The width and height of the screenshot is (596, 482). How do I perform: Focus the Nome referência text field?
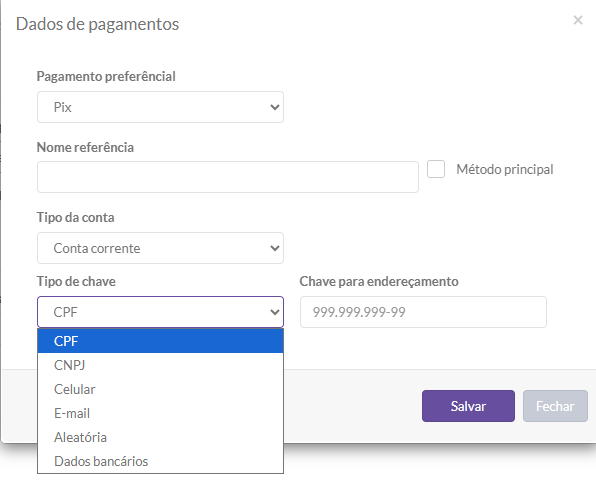click(x=228, y=177)
